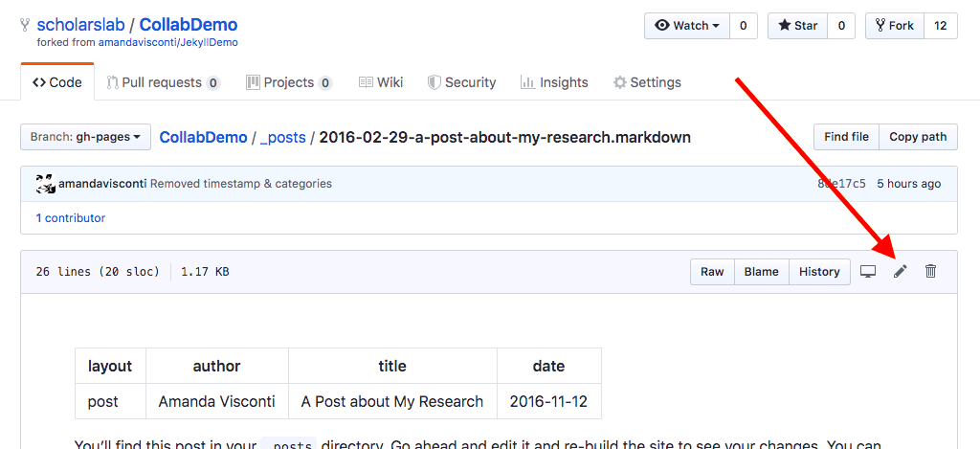Image resolution: width=980 pixels, height=449 pixels.
Task: Fork the CollabDemo repository
Action: [x=894, y=26]
